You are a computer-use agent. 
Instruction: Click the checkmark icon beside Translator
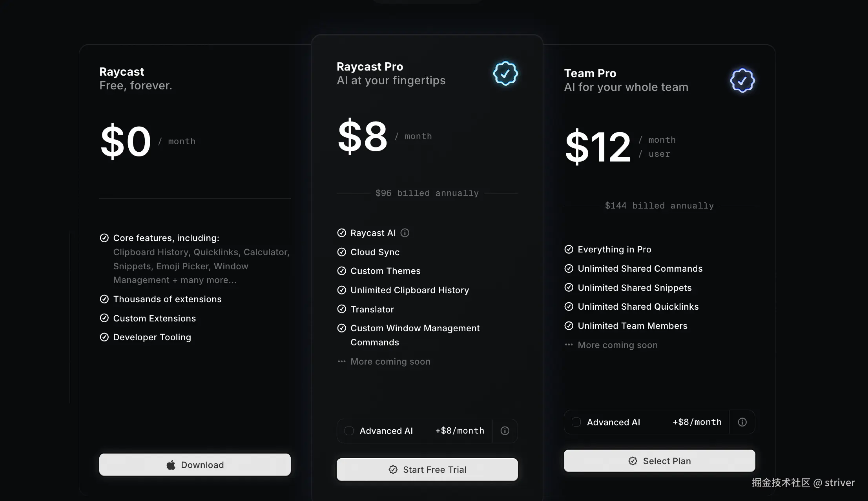(342, 309)
